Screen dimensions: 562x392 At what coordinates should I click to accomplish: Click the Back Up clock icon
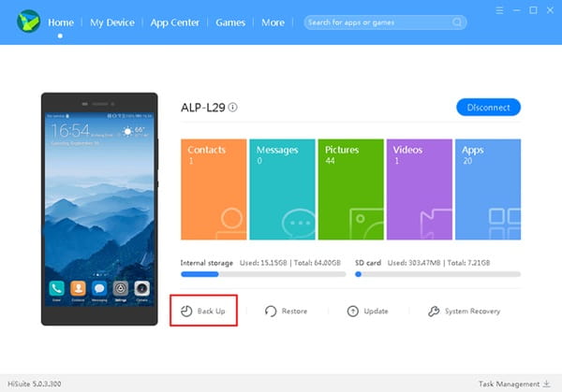point(185,311)
